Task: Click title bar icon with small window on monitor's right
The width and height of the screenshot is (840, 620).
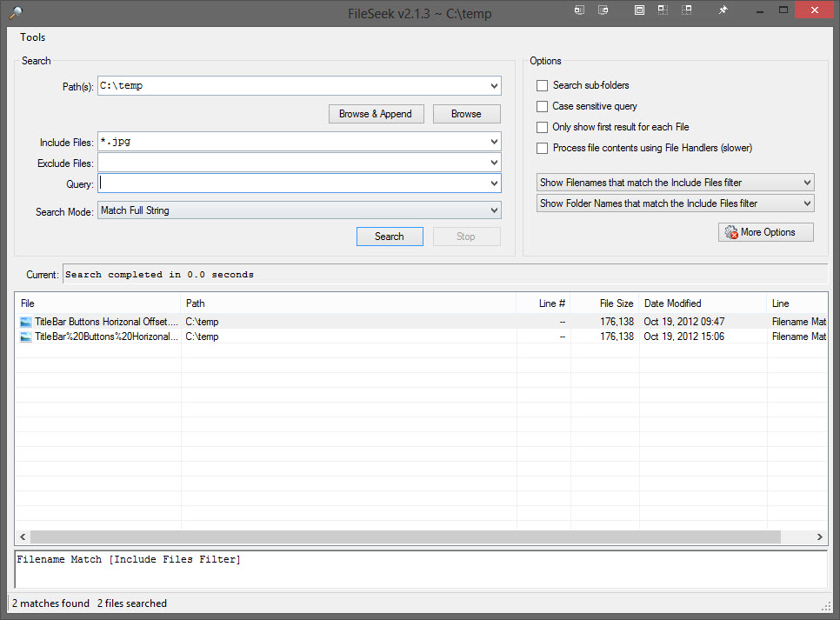Action: (603, 10)
